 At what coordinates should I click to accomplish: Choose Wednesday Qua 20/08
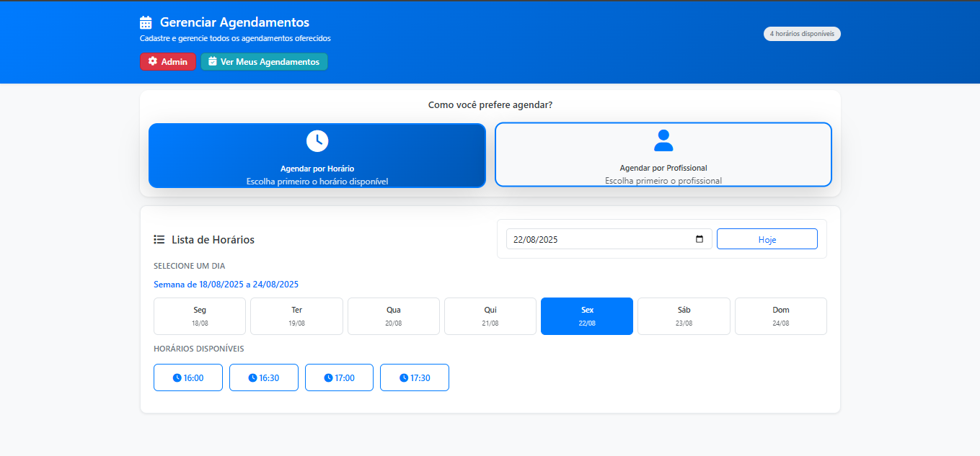[394, 316]
